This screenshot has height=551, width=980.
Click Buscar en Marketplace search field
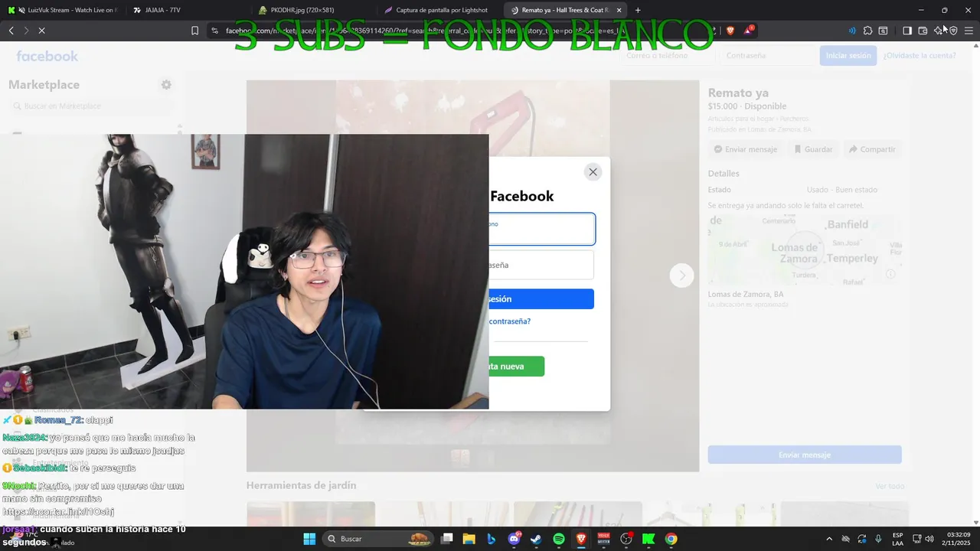tap(92, 106)
